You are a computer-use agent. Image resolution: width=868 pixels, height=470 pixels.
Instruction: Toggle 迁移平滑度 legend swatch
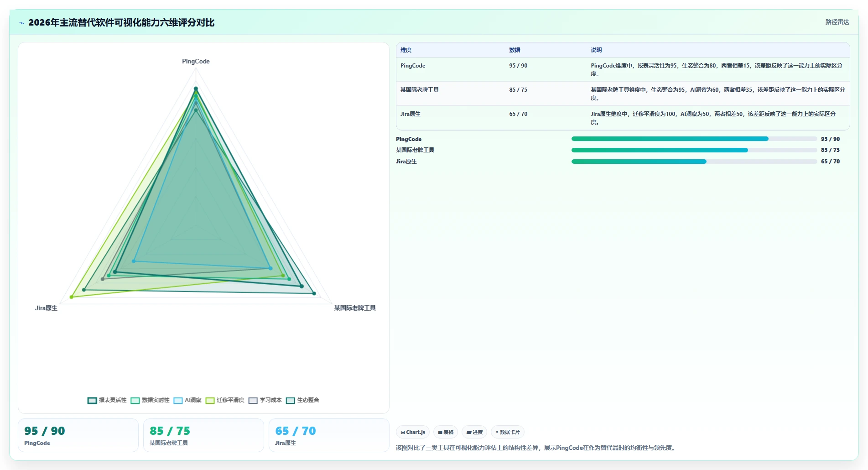pos(210,400)
